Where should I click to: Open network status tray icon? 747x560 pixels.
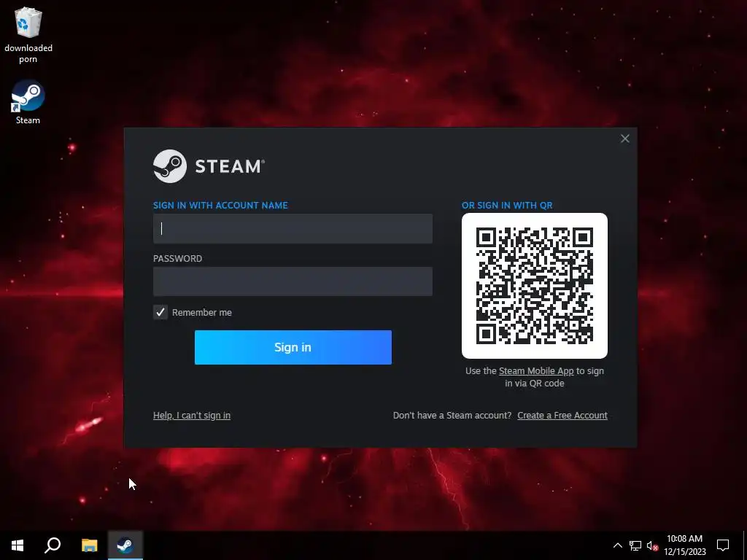coord(635,545)
